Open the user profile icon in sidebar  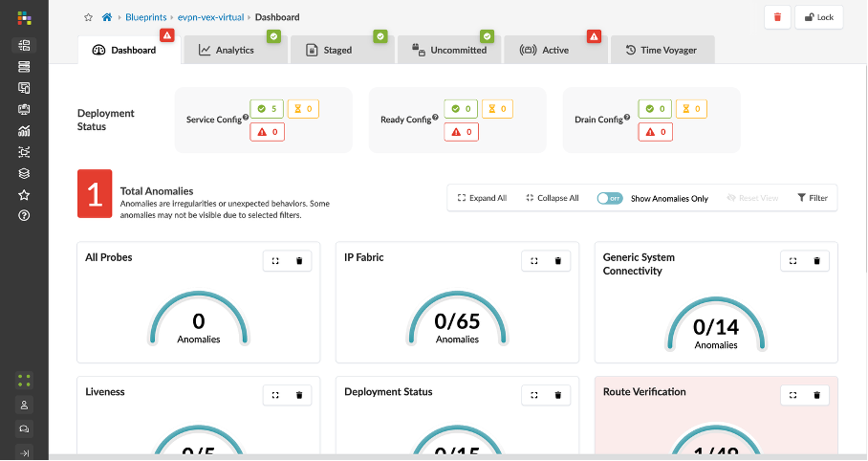click(24, 405)
